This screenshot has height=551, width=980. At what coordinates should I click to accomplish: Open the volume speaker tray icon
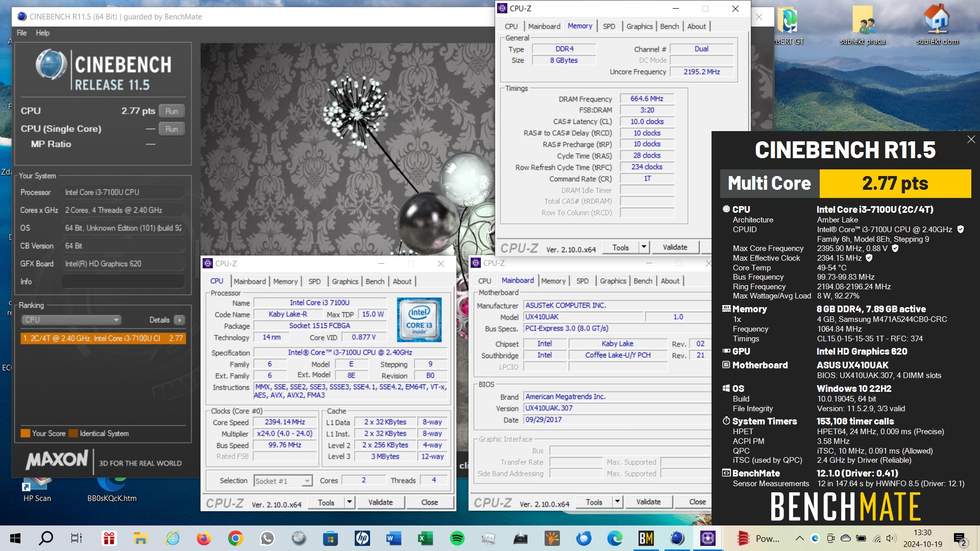(891, 538)
